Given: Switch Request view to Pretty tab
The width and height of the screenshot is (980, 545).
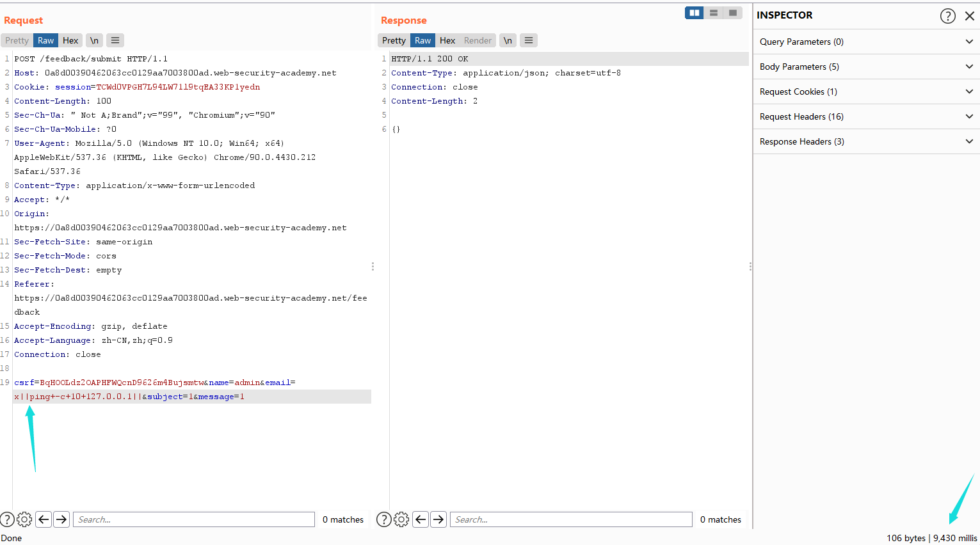Looking at the screenshot, I should [17, 40].
